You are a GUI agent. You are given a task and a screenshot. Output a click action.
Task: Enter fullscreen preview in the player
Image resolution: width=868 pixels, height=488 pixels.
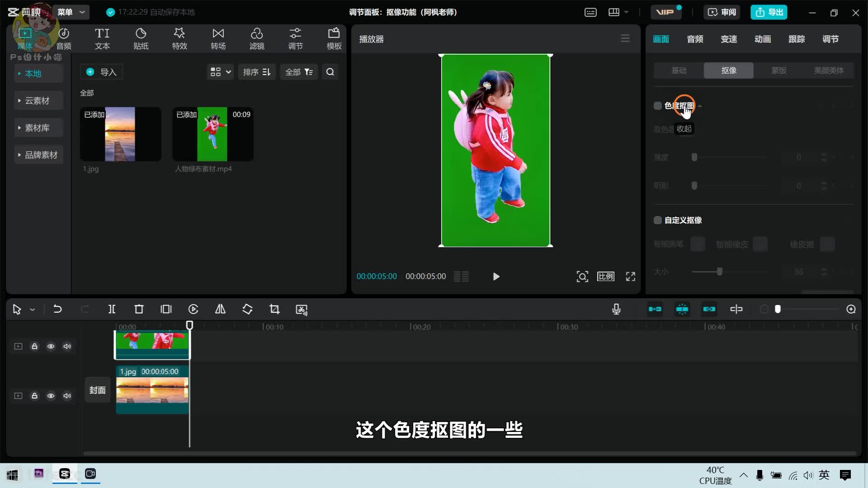point(631,277)
